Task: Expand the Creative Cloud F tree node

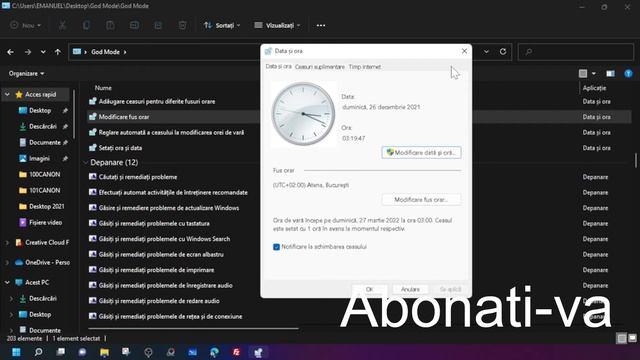Action: [7, 242]
